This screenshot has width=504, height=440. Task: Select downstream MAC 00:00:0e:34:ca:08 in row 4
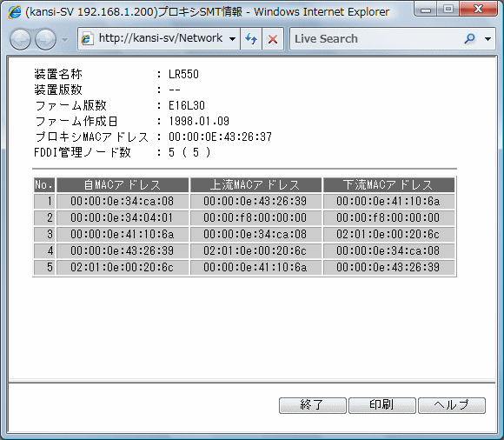pyautogui.click(x=388, y=250)
